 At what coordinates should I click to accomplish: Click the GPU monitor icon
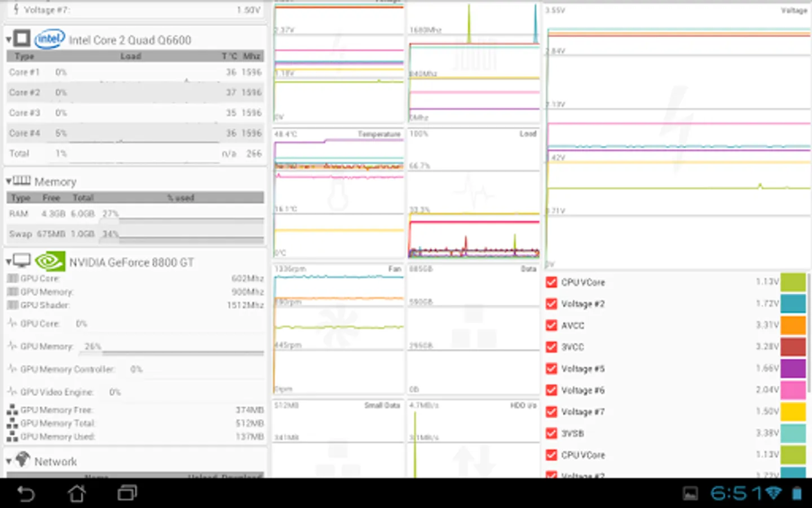21,260
